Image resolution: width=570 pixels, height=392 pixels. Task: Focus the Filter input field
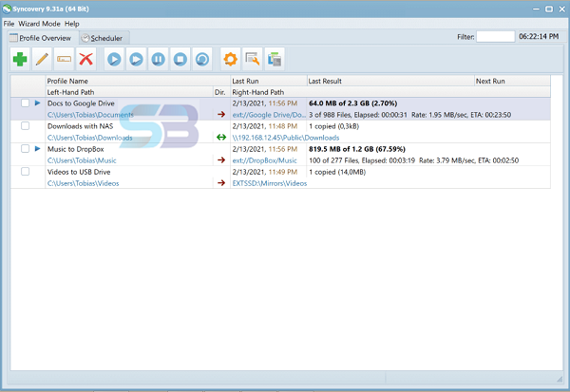(496, 37)
